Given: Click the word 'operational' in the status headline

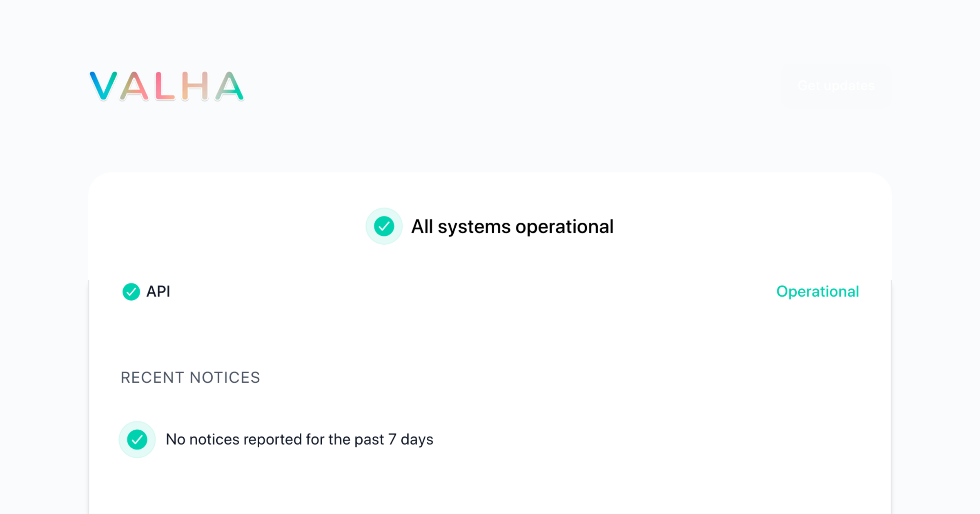Looking at the screenshot, I should coord(564,227).
